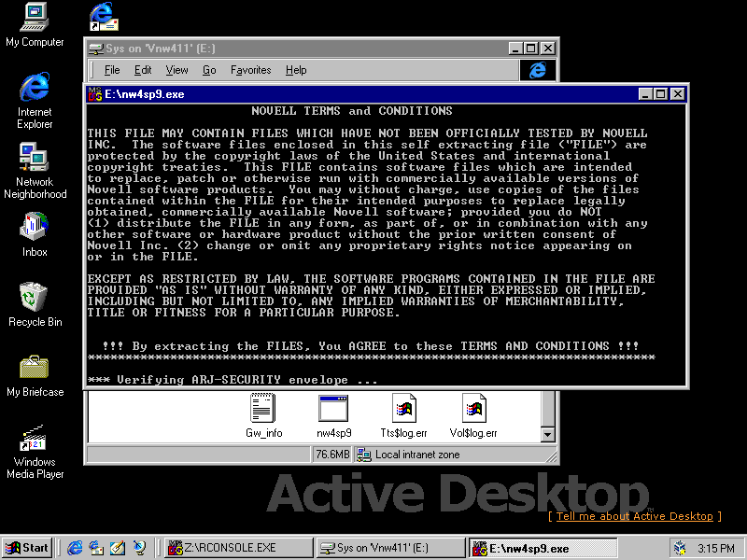Click the Show Desktop Quick Launch icon
Screen dimensions: 747x560
(118, 548)
